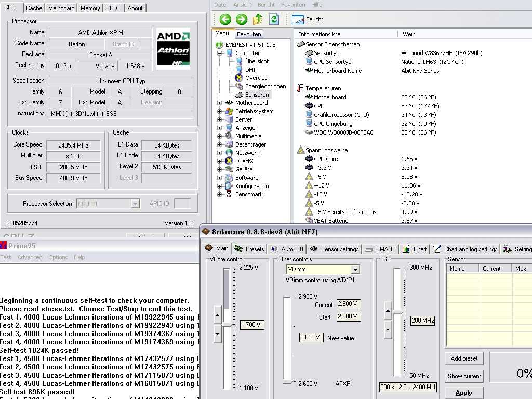Click the VCore control slider thumb
532x399 pixels.
click(x=227, y=325)
